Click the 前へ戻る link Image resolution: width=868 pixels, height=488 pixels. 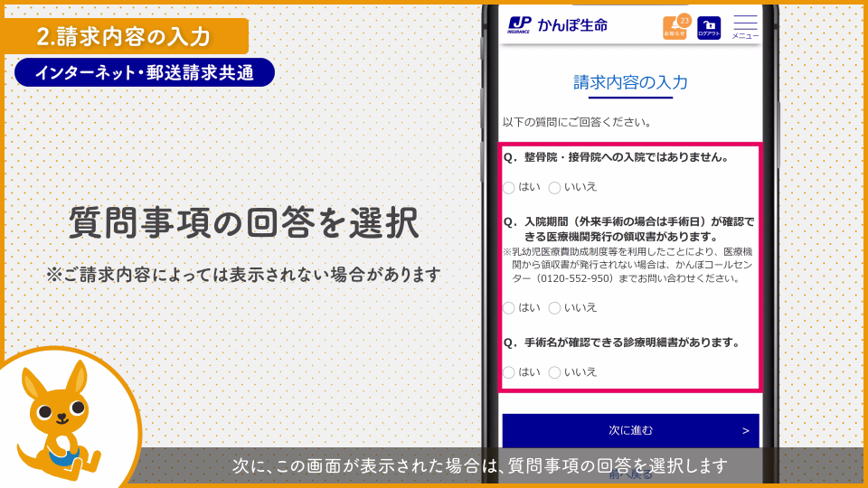tap(630, 475)
